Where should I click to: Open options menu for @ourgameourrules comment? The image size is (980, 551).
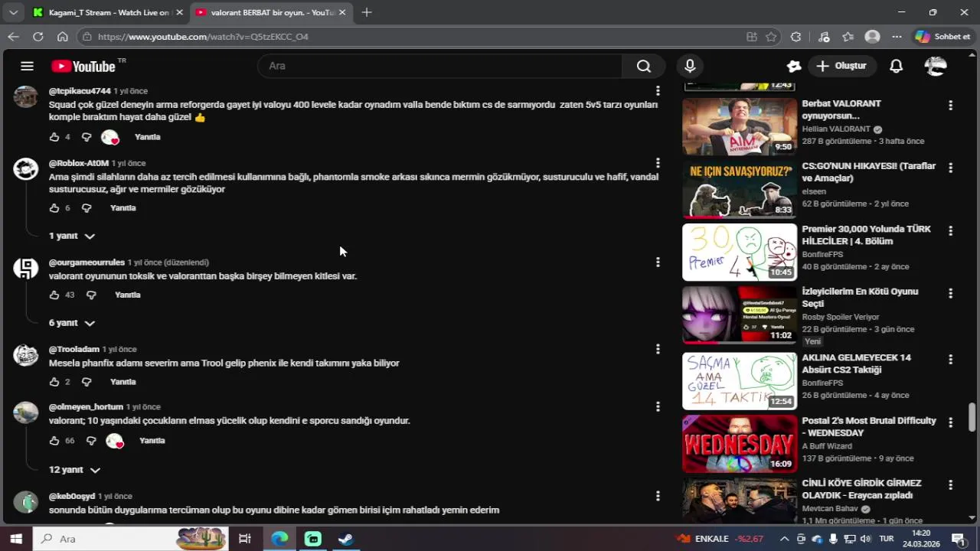(658, 262)
